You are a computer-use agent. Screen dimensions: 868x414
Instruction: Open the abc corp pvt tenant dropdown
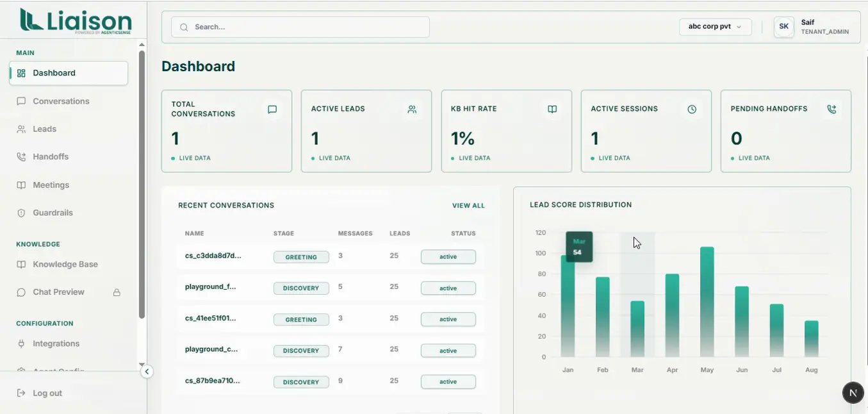click(x=715, y=27)
